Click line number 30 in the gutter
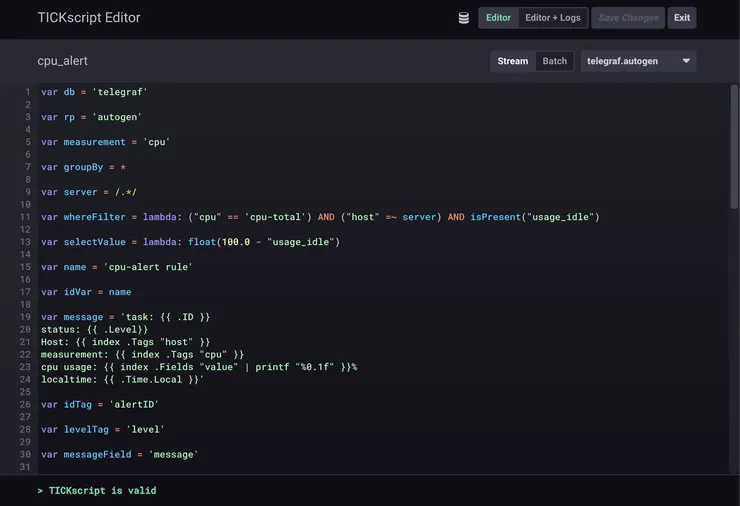 [x=25, y=454]
